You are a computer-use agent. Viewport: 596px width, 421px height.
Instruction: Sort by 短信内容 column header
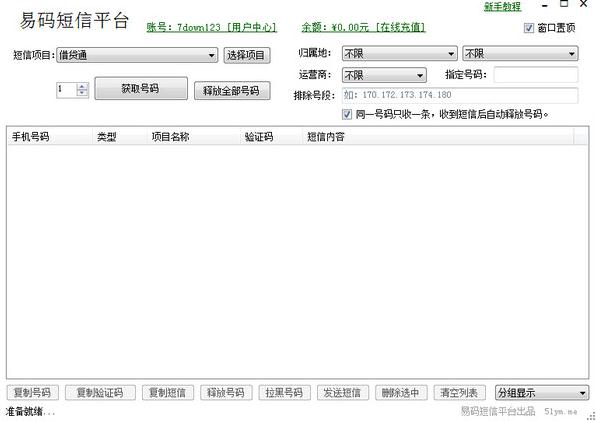(438, 137)
